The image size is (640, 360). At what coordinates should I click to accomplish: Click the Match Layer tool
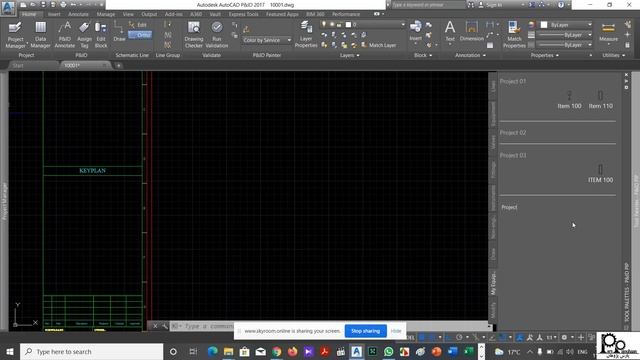pos(378,45)
